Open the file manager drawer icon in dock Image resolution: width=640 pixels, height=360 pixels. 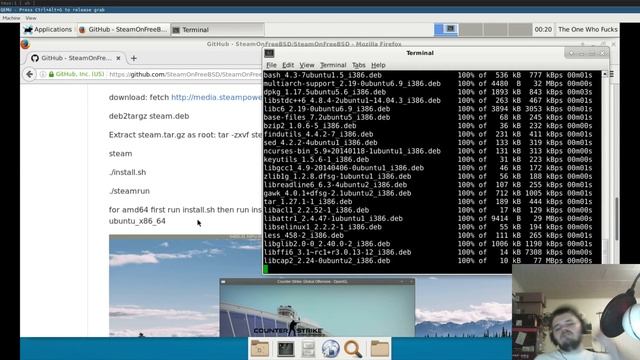point(309,349)
